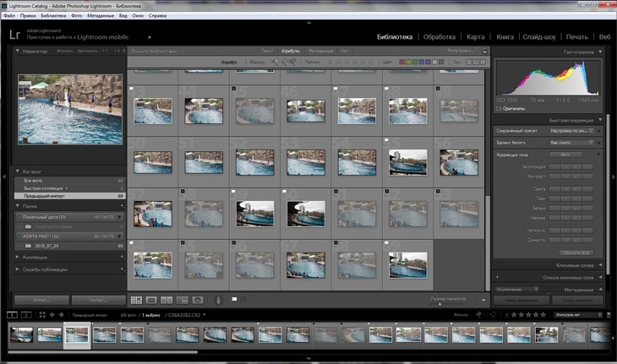The height and width of the screenshot is (364, 617).
Task: Adjust the Размер миниатюр thumbnail size slider
Action: pyautogui.click(x=440, y=304)
